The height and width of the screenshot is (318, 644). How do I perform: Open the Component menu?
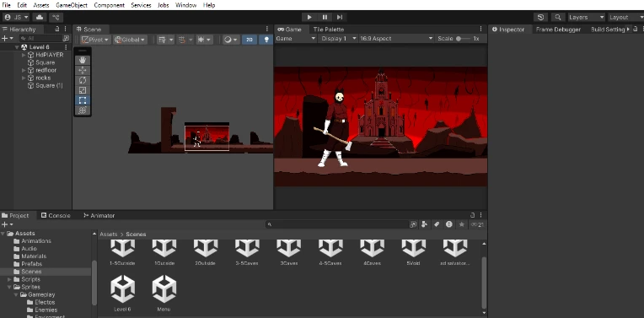point(110,5)
